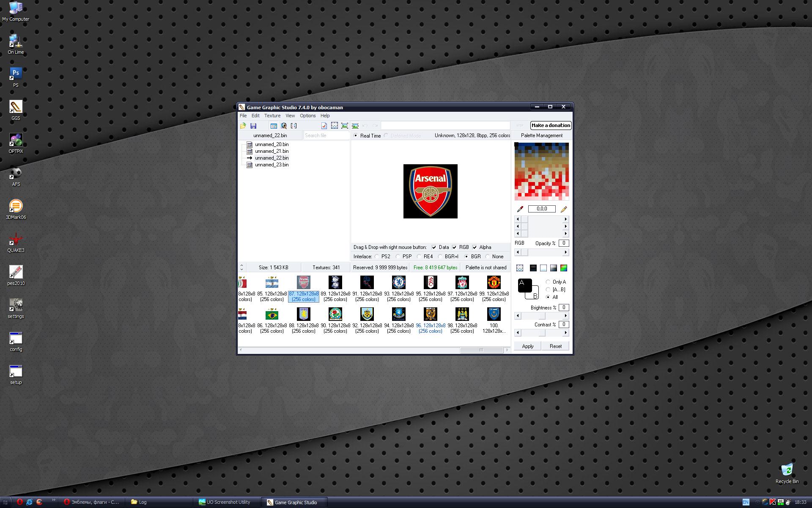Image resolution: width=812 pixels, height=508 pixels.
Task: Select the PSP interlace radio button
Action: click(398, 257)
